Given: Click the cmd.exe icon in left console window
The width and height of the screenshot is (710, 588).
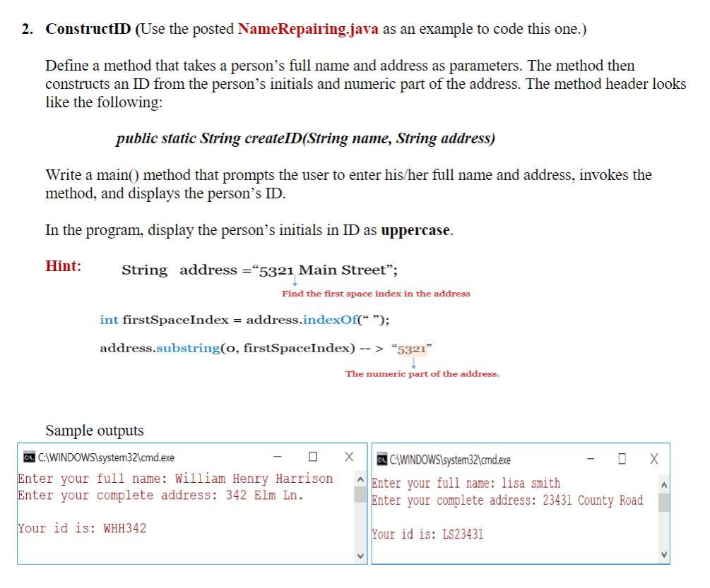Looking at the screenshot, I should [x=29, y=457].
